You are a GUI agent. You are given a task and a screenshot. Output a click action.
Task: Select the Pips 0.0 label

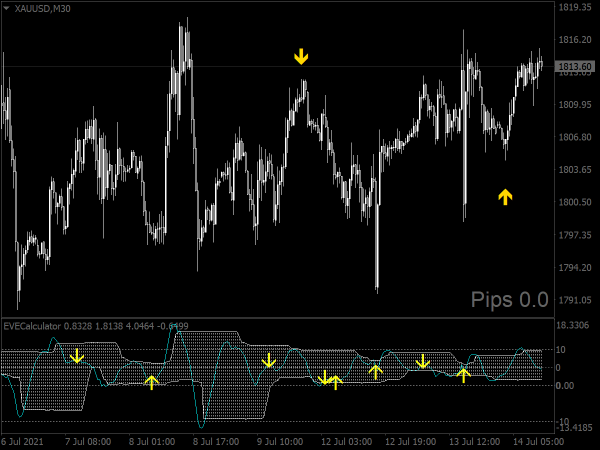510,299
